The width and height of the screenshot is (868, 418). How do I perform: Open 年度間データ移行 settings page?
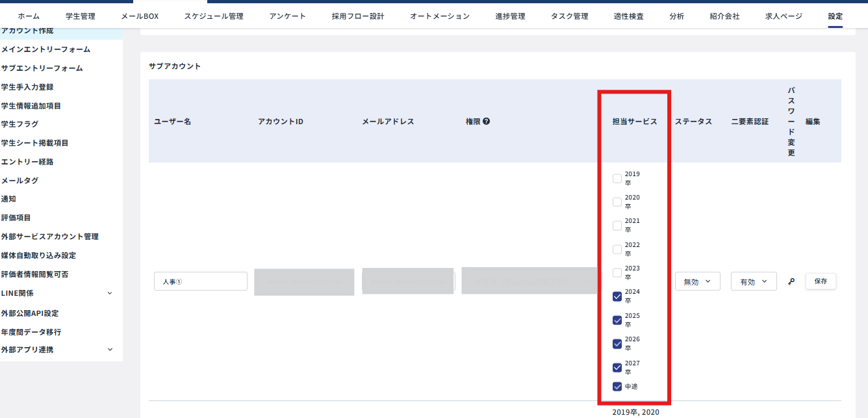[31, 332]
